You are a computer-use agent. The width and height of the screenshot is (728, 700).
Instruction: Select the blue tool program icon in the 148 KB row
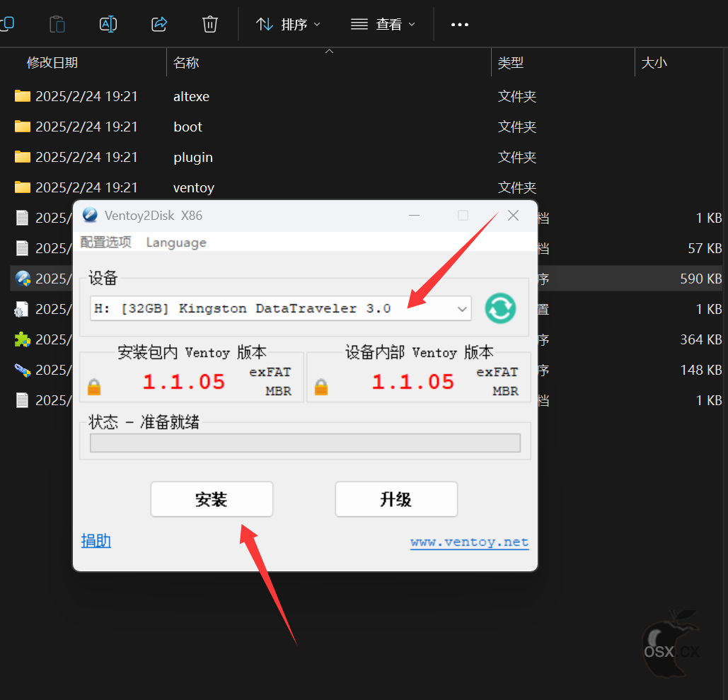pos(23,370)
